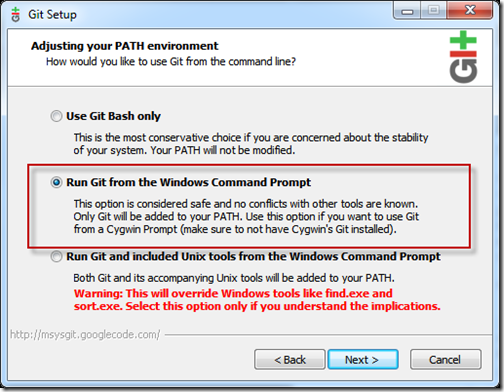This screenshot has width=504, height=392.
Task: Click the "Adjusting your PATH environment" heading
Action: 125,46
